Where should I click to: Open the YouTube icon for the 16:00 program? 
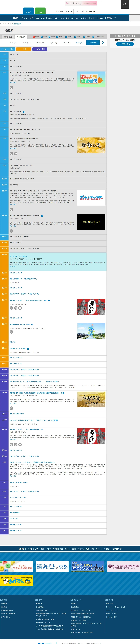(x=20, y=308)
